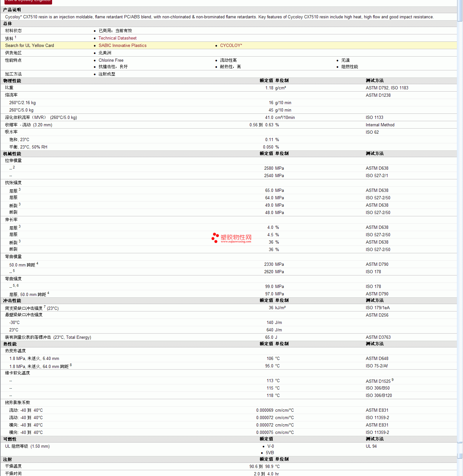Select the 0.050 % water absorption value

pyautogui.click(x=271, y=147)
